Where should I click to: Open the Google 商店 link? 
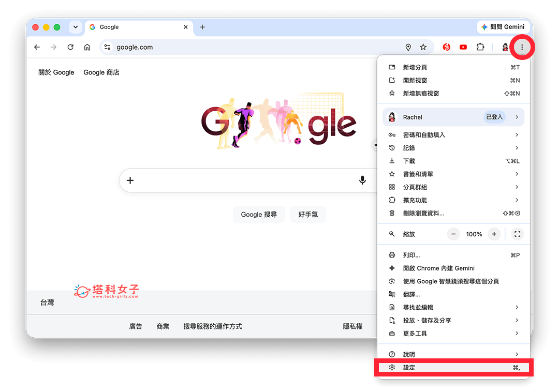(101, 72)
